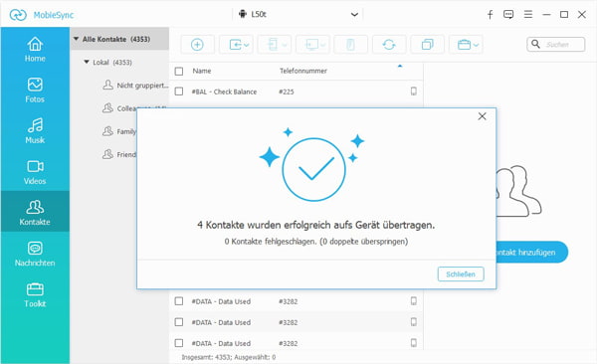Sort by the Name column header
This screenshot has width=597, height=364.
202,71
